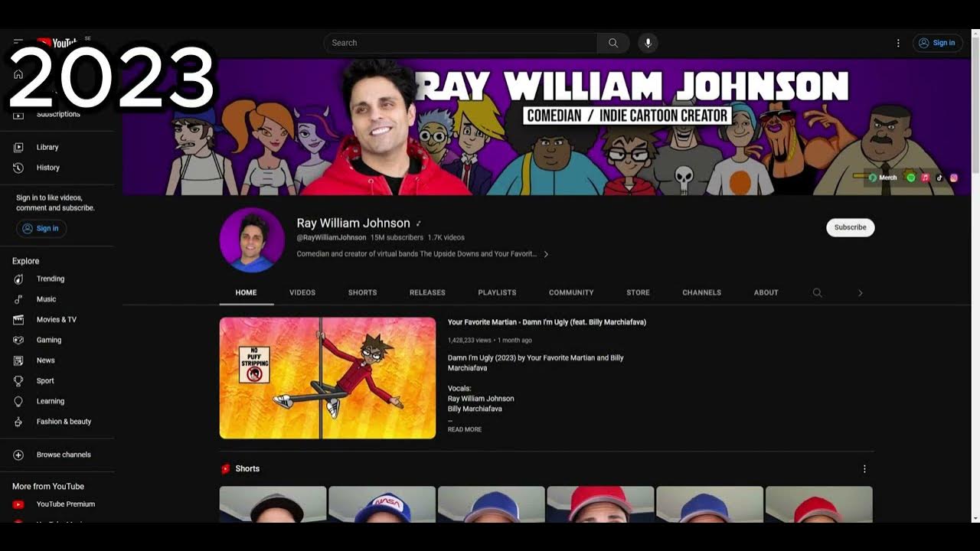Viewport: 980px width, 551px height.
Task: Click the '1,428,233 views' text
Action: (x=469, y=340)
